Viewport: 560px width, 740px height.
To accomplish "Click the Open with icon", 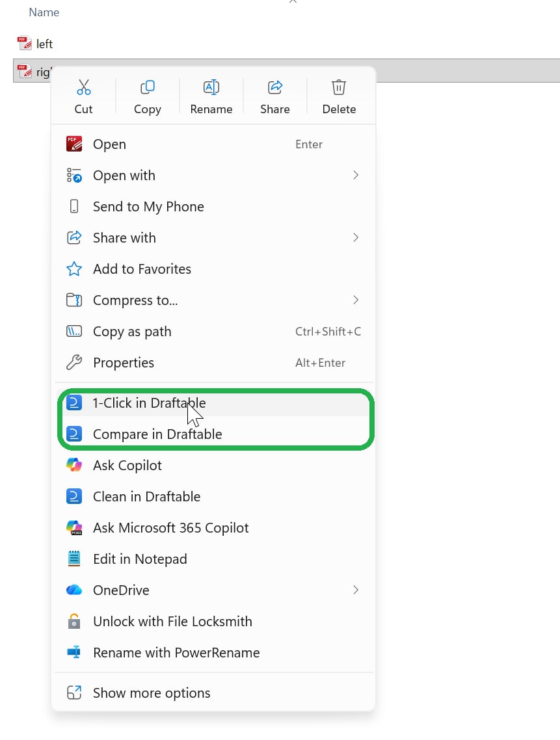I will coord(74,175).
